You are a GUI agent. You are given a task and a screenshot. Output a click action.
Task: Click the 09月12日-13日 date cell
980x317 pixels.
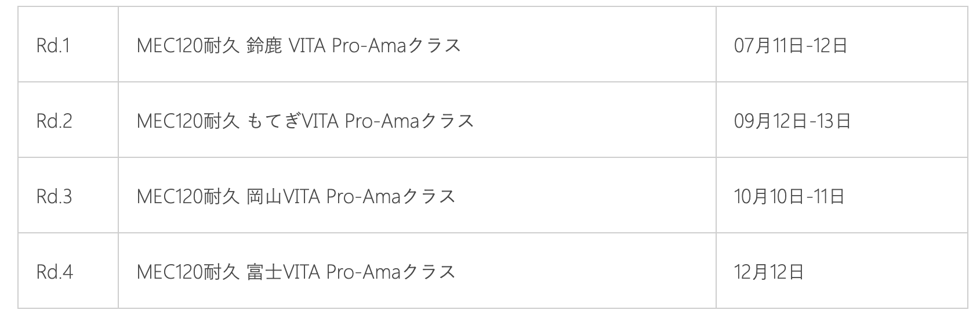pos(792,121)
